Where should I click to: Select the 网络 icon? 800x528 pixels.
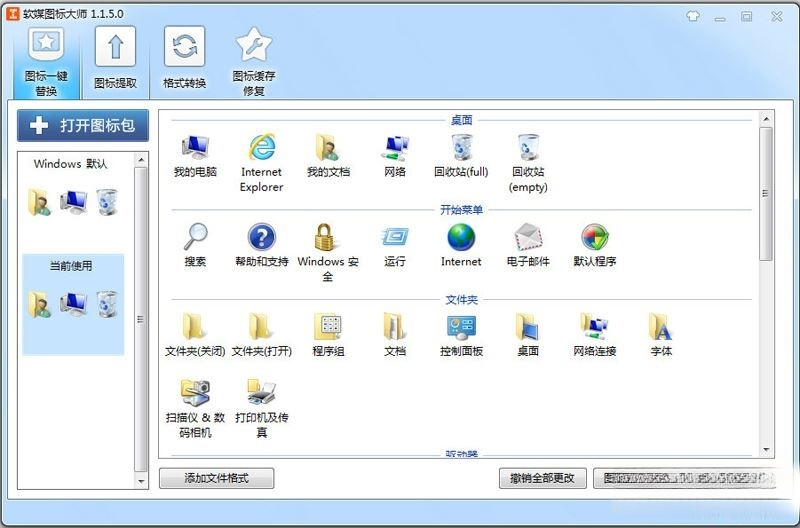coord(395,156)
